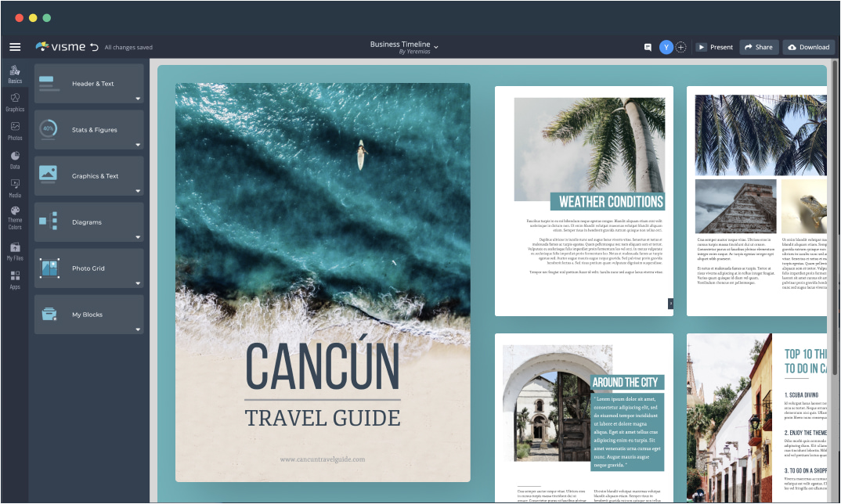Open the Data sidebar panel

click(15, 160)
